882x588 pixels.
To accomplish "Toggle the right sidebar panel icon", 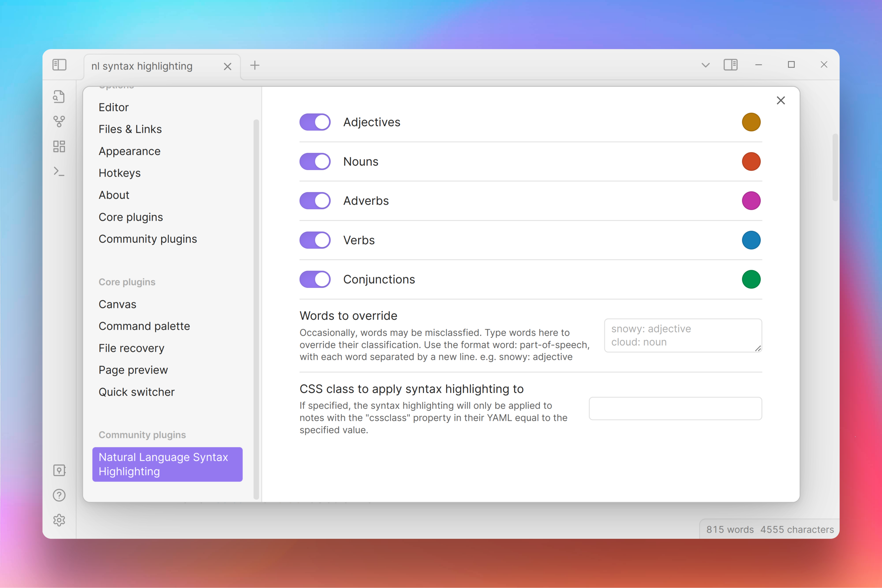I will 730,65.
